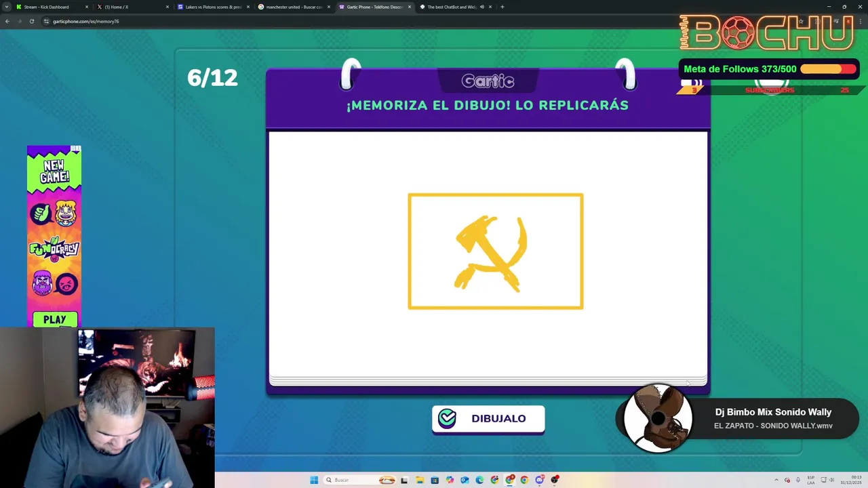Click the checkmark icon on DIBUJALO button
Viewport: 868px width, 488px height.
[447, 419]
